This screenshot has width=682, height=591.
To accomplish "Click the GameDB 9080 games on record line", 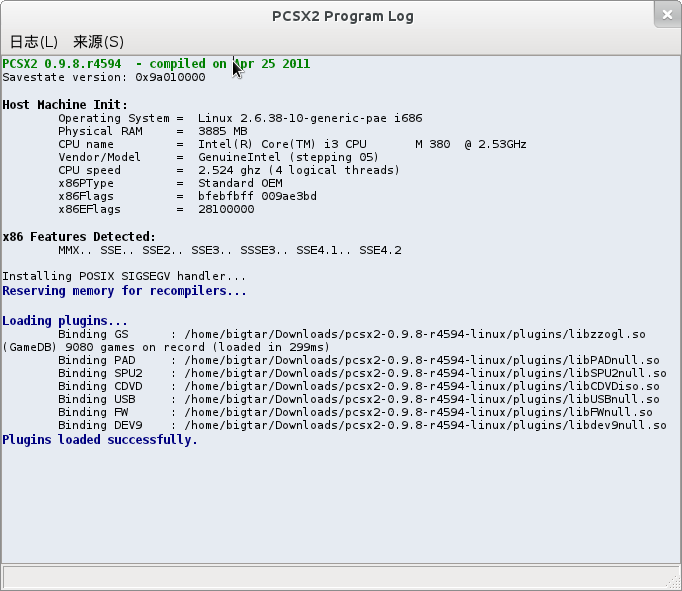I will coord(166,347).
